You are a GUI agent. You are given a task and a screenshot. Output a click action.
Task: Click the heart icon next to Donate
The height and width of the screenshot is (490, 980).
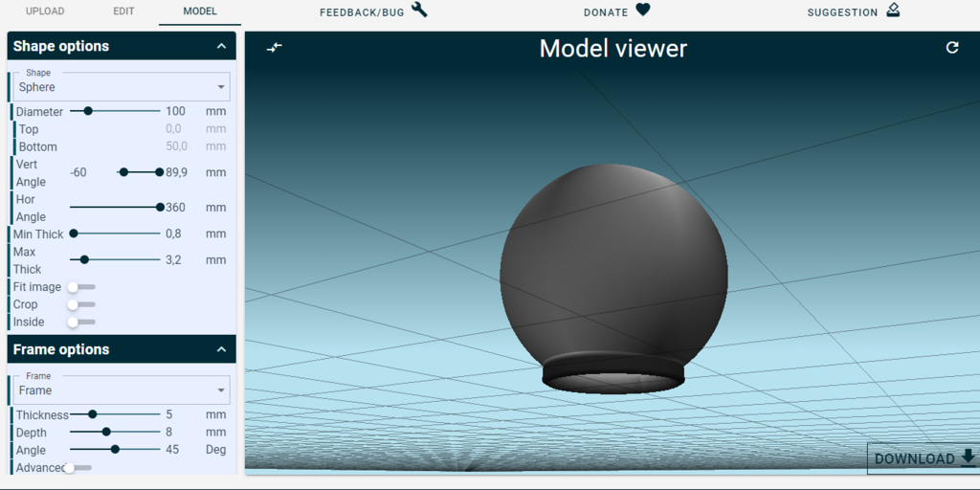pyautogui.click(x=643, y=10)
